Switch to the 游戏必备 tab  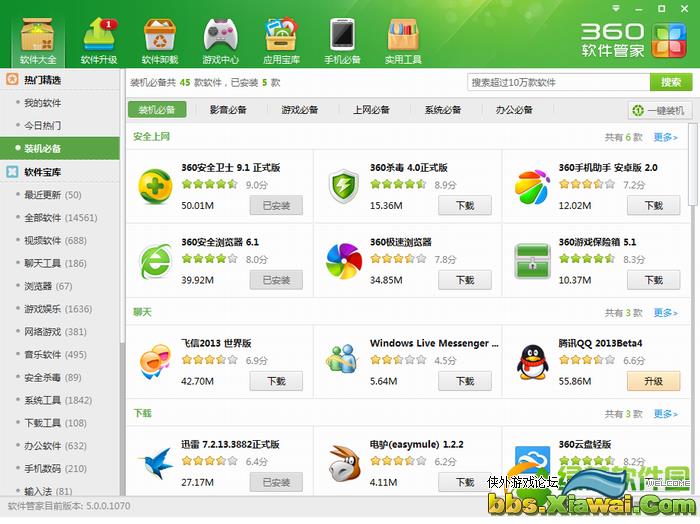point(300,109)
